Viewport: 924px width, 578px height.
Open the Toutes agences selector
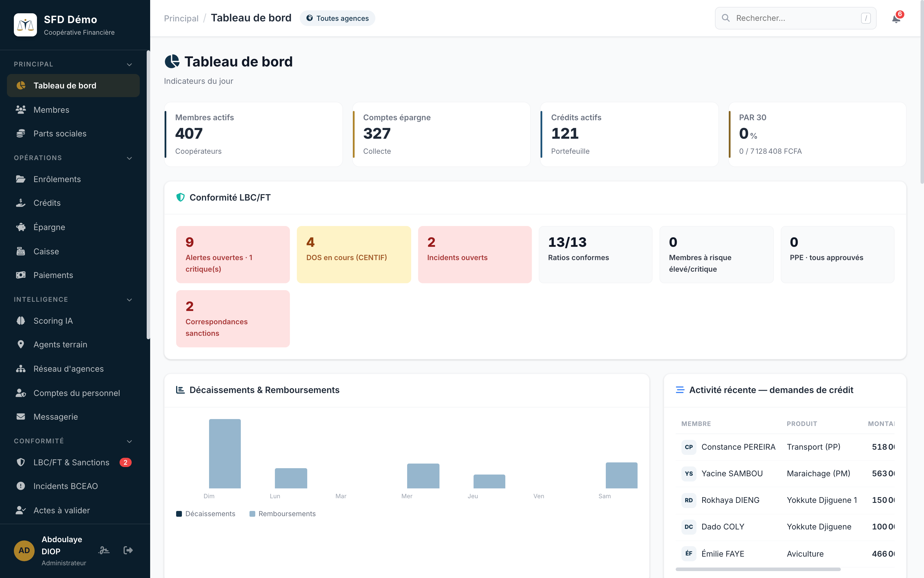(x=337, y=18)
